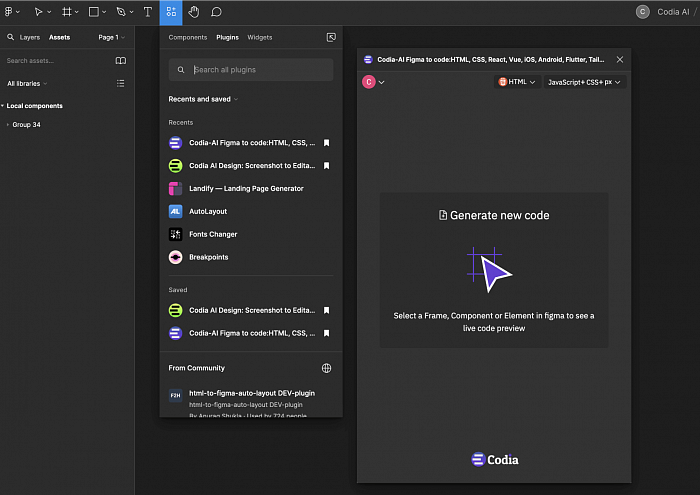The image size is (700, 495).
Task: Open Codia AI Design from Saved list
Action: pyautogui.click(x=242, y=310)
